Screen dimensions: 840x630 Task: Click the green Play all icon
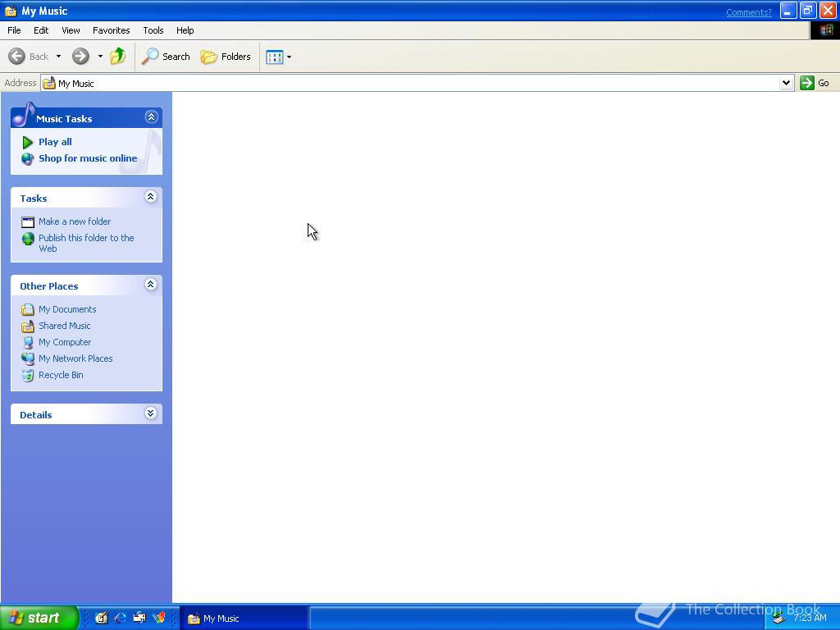click(27, 143)
